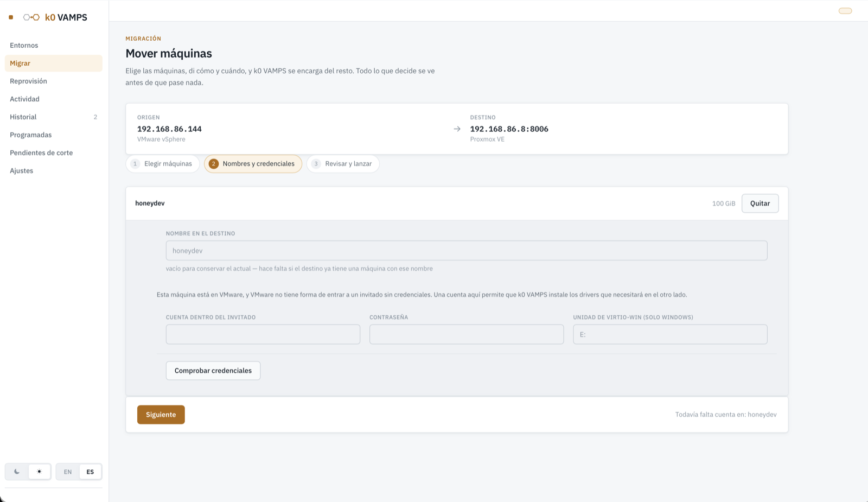The height and width of the screenshot is (502, 868).
Task: Open the Revisar y lanzar step
Action: point(343,164)
